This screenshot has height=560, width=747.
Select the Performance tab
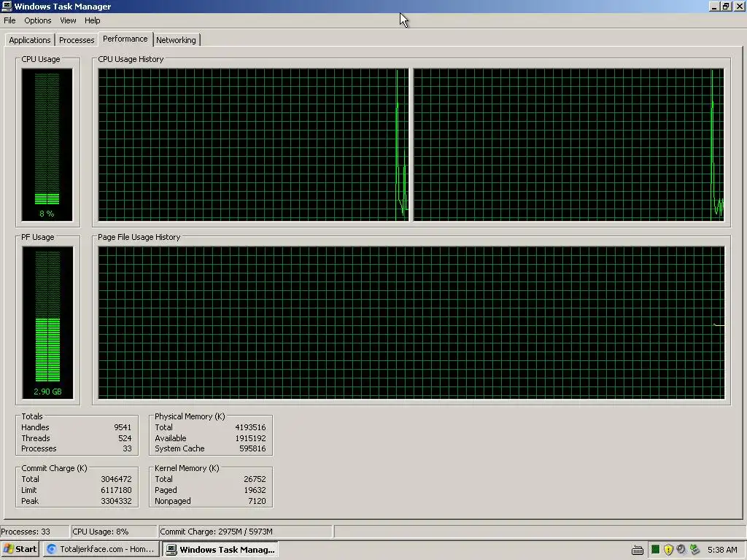(x=125, y=39)
